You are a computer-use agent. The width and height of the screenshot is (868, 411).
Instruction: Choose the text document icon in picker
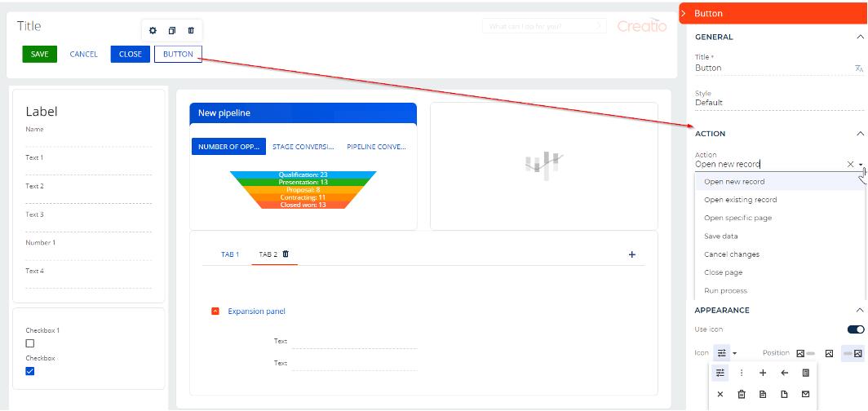click(x=763, y=395)
